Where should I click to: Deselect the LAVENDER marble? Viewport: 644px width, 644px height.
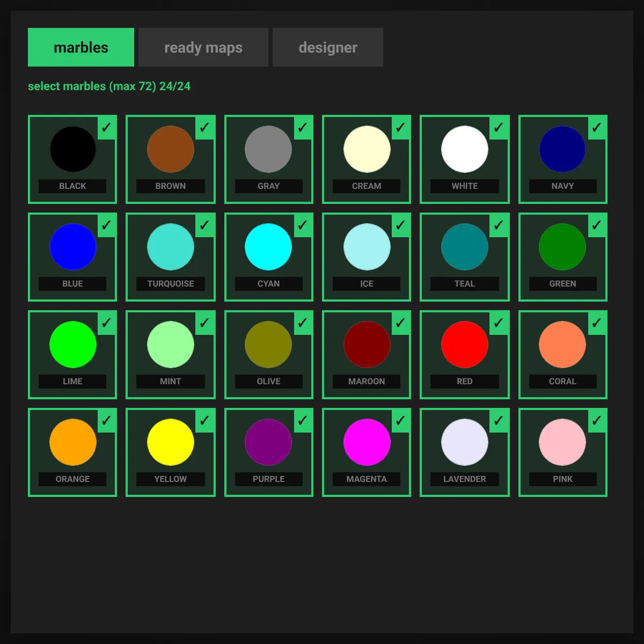coord(498,421)
